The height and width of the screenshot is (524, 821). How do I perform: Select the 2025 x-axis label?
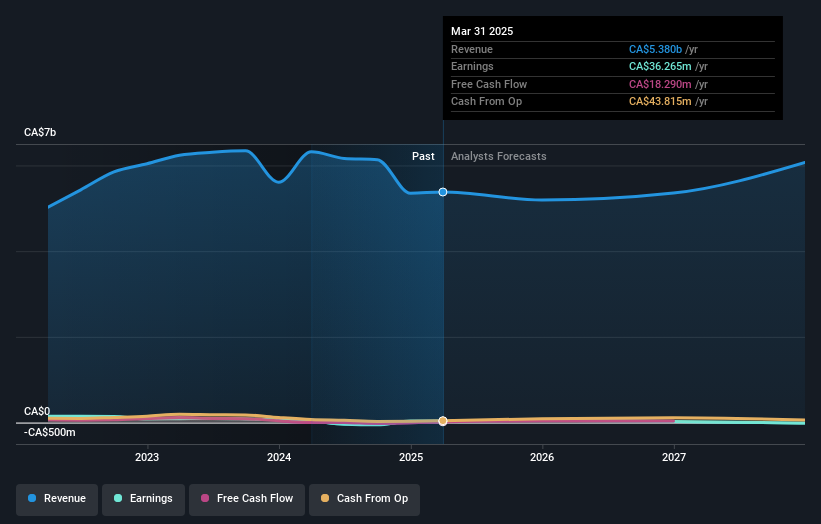[410, 458]
